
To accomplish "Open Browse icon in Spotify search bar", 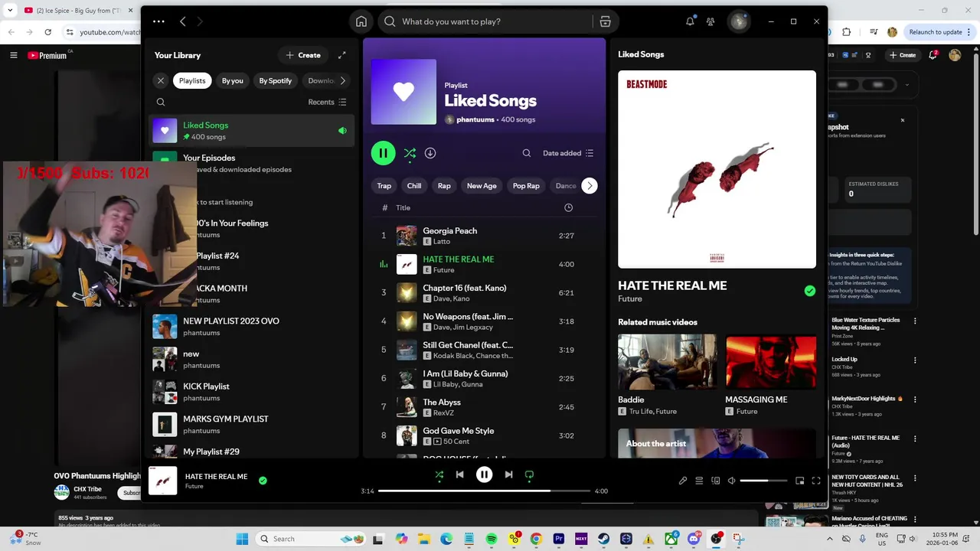I will [605, 21].
